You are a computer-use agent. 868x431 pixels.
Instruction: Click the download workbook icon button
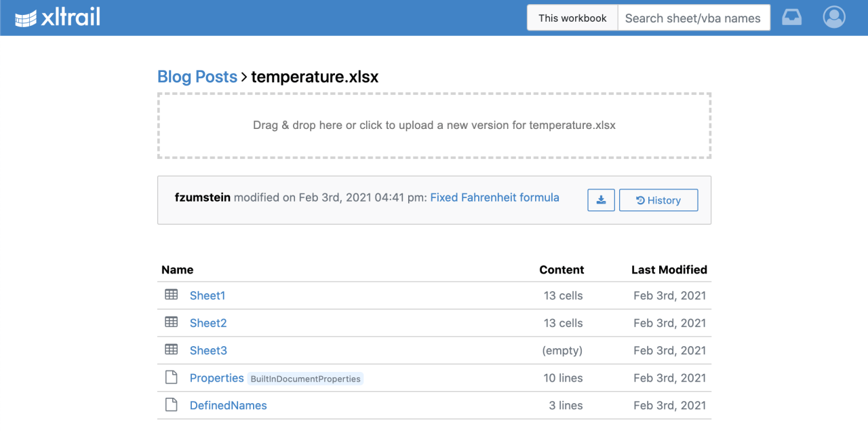[x=601, y=200]
